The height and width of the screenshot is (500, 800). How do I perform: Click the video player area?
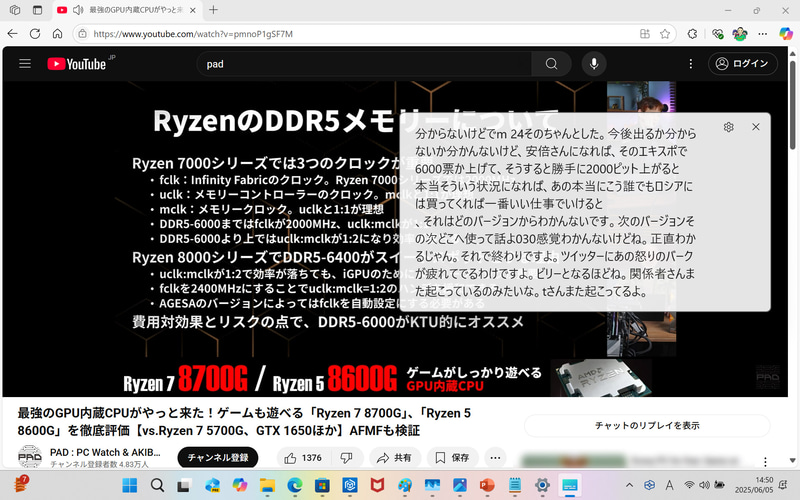tap(395, 239)
